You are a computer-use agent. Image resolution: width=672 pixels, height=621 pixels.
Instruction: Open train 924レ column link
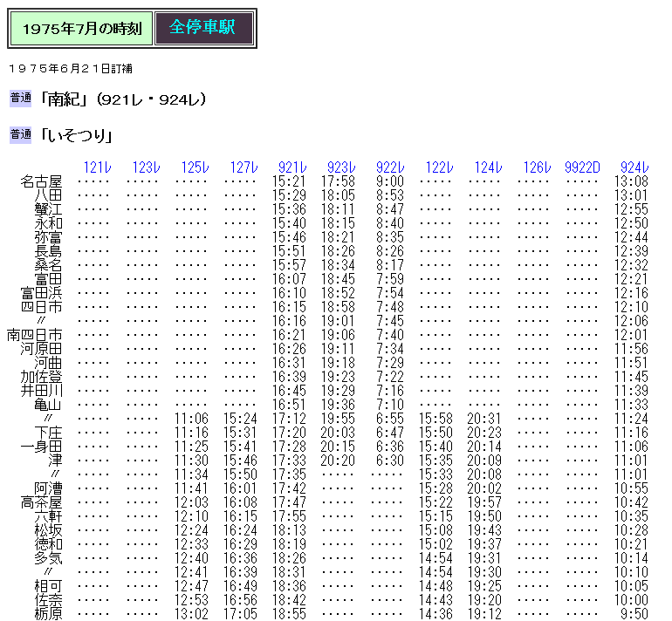(634, 167)
